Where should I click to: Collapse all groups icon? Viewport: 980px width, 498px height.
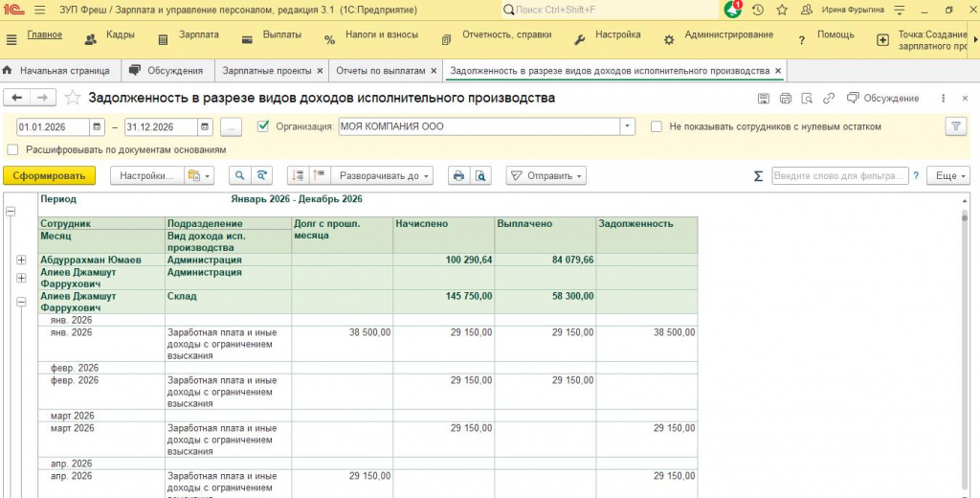(299, 176)
